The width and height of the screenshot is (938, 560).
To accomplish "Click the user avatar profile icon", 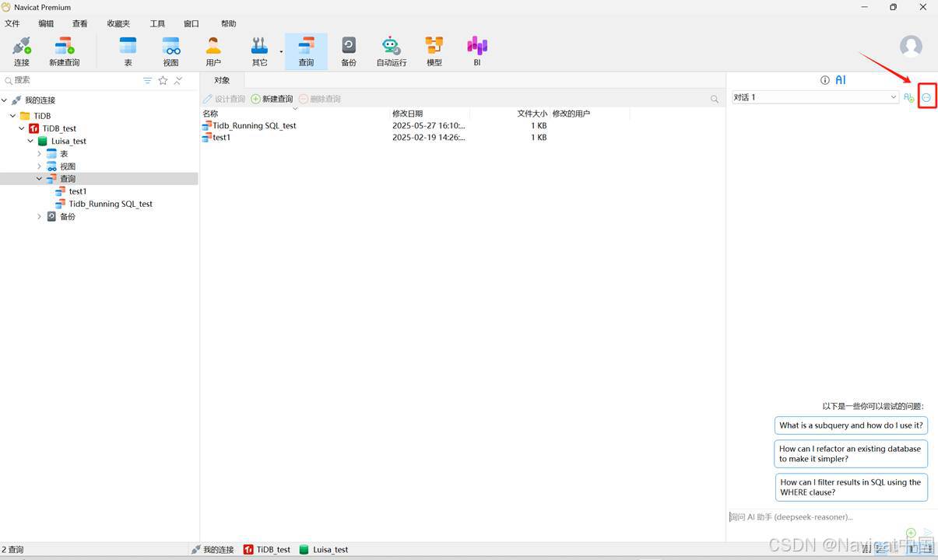I will tap(911, 46).
